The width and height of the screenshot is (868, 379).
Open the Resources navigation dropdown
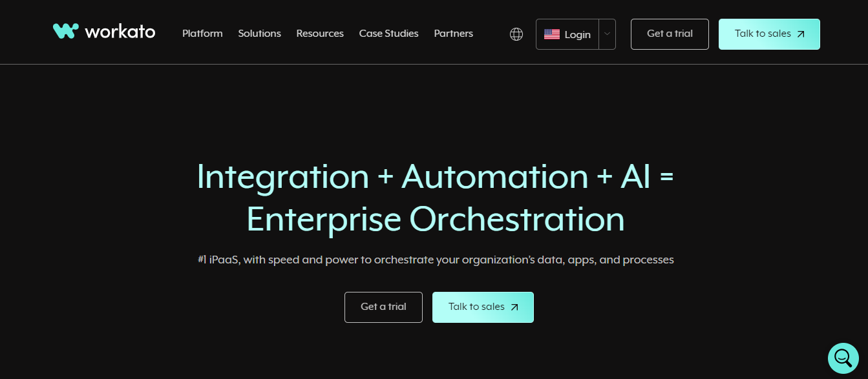coord(319,34)
